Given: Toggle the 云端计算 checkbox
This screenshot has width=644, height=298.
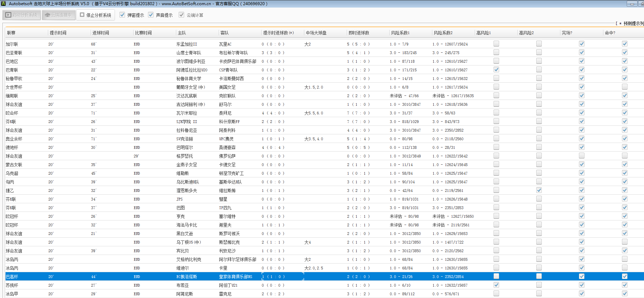Looking at the screenshot, I should 181,15.
